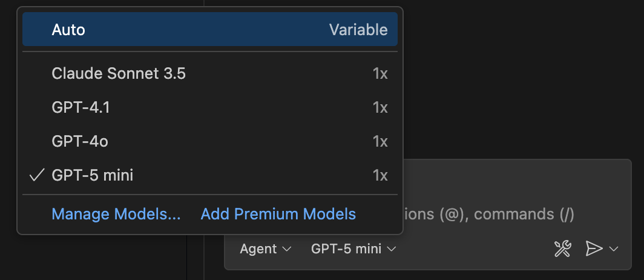Expand the GPT-5 mini model picker
Screen dimensions: 644x280
pos(353,249)
